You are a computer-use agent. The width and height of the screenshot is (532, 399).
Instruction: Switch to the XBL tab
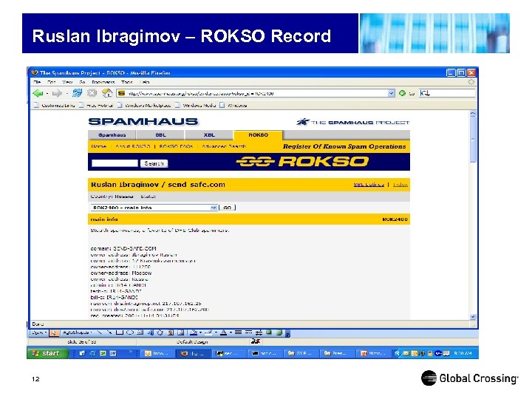tap(209, 135)
